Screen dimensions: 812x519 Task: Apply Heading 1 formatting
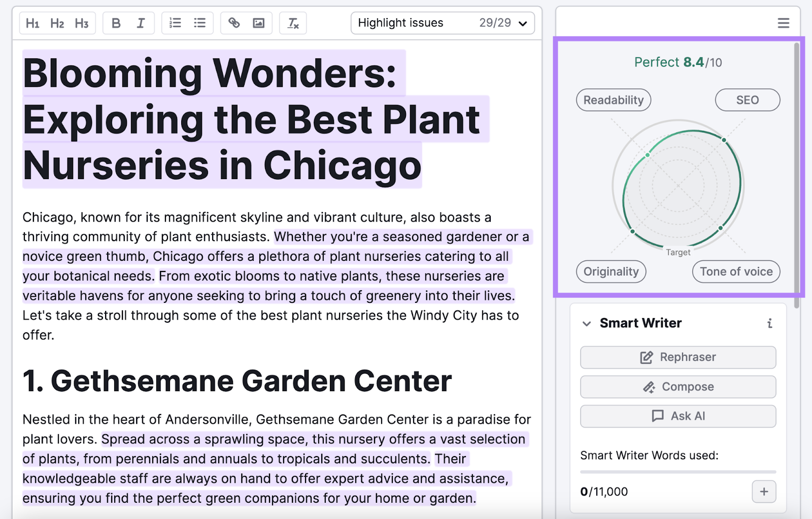32,23
